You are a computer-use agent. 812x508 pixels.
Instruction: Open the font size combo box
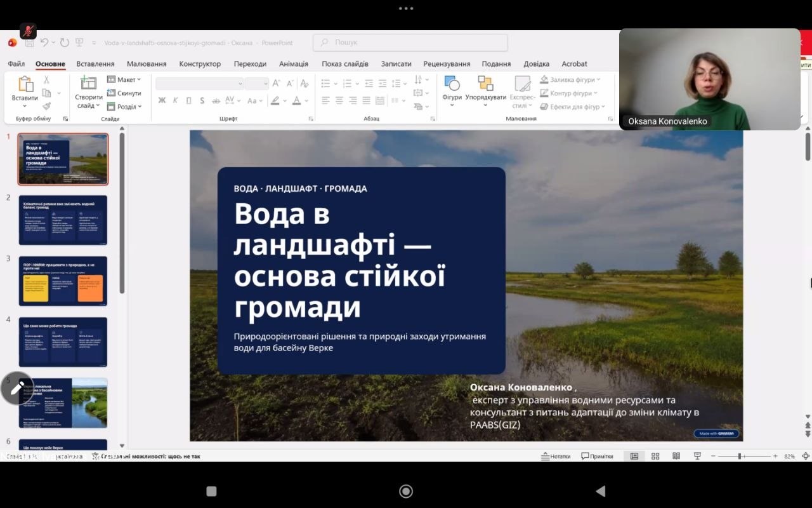(x=257, y=83)
